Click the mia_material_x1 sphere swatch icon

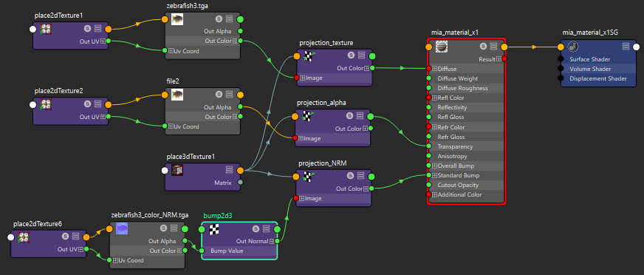[442, 47]
